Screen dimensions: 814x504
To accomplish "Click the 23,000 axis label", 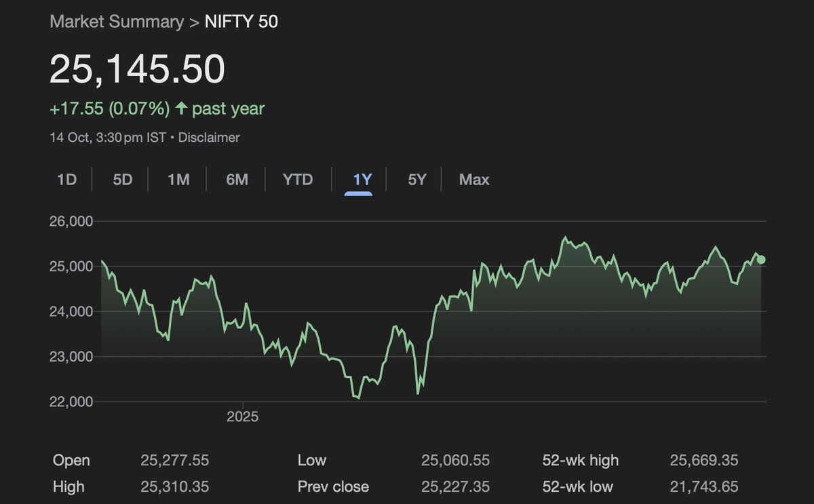I will (x=71, y=357).
